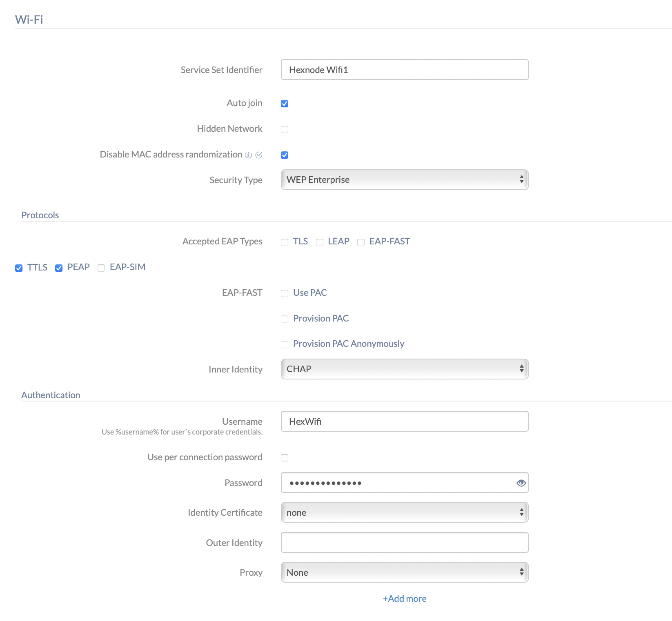This screenshot has width=672, height=621.
Task: Check the EAP-SIM EAP type
Action: coord(101,268)
